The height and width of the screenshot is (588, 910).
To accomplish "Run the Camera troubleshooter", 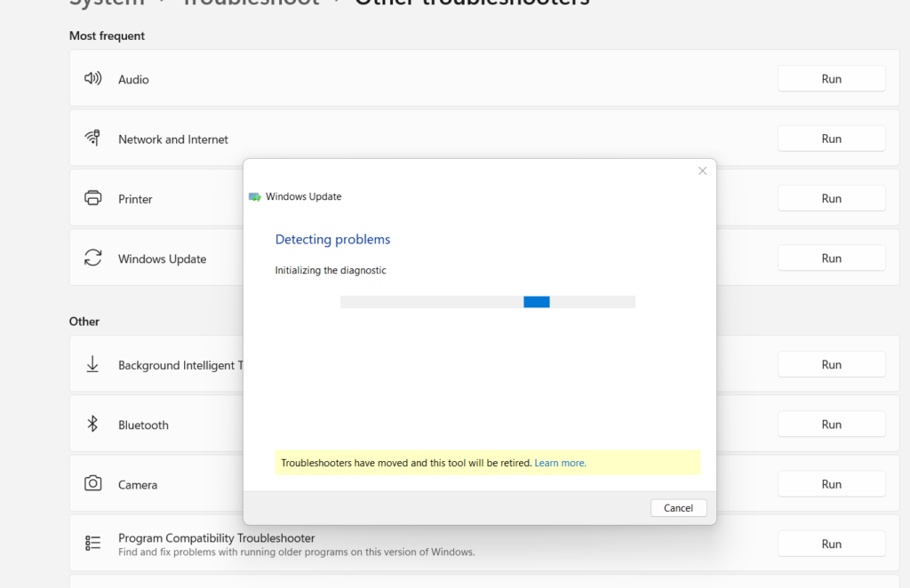I will pyautogui.click(x=832, y=484).
